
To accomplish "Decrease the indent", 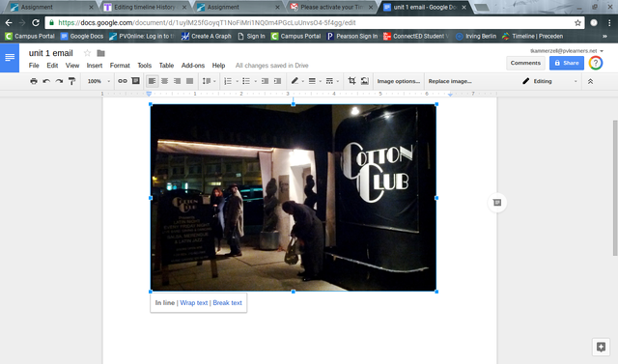I will (x=265, y=81).
